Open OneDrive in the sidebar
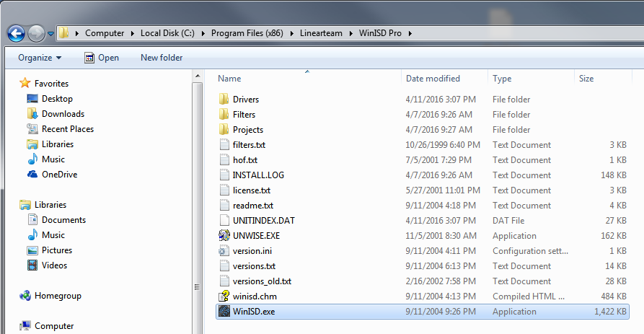This screenshot has width=644, height=334. click(x=59, y=175)
